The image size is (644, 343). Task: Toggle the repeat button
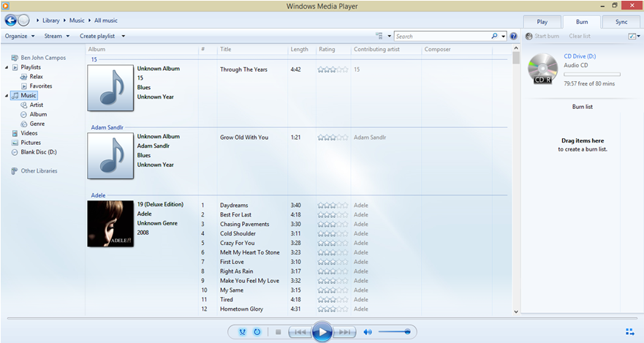257,332
